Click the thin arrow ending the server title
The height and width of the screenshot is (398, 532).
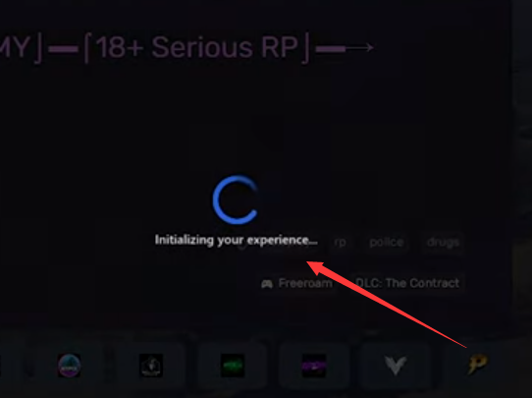[359, 48]
